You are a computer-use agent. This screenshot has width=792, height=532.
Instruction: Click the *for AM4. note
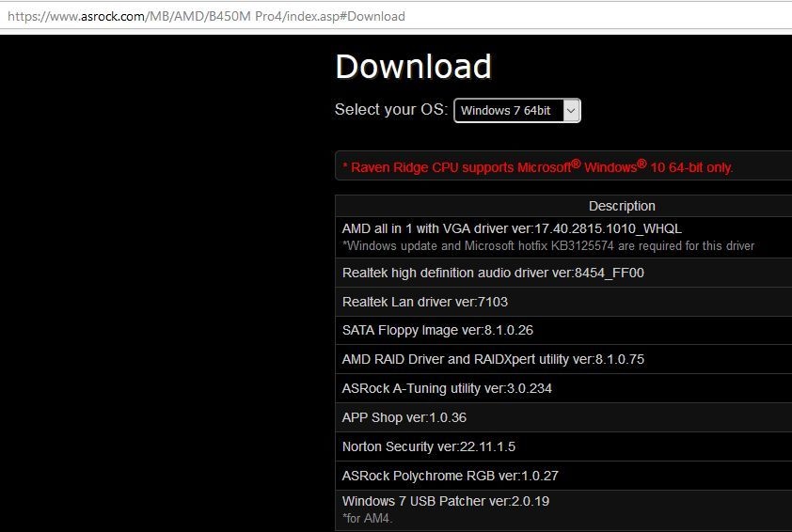tap(367, 519)
